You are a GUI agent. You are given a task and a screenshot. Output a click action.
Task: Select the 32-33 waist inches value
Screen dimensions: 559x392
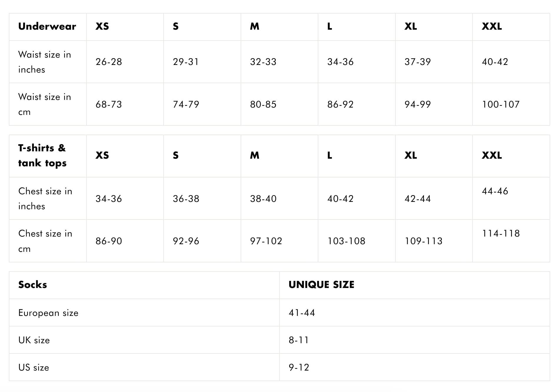pos(263,62)
